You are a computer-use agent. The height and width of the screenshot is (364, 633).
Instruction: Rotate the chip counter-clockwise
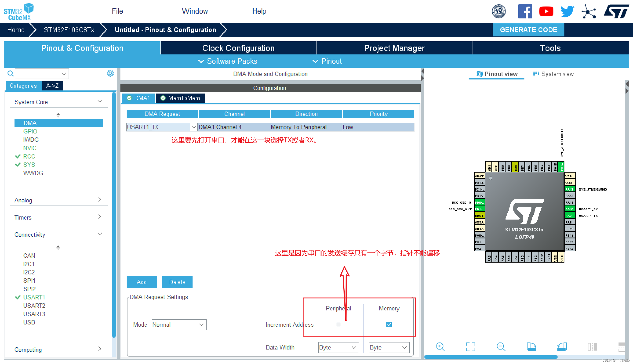[562, 347]
